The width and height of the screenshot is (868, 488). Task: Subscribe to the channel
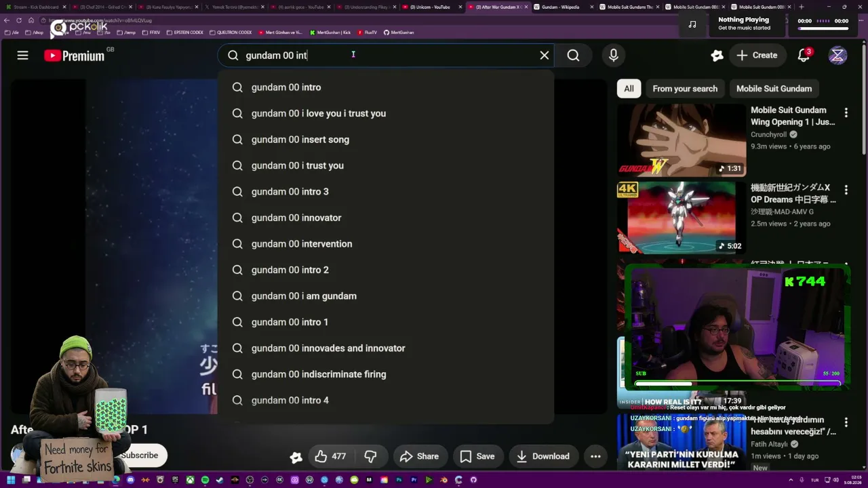tap(140, 455)
